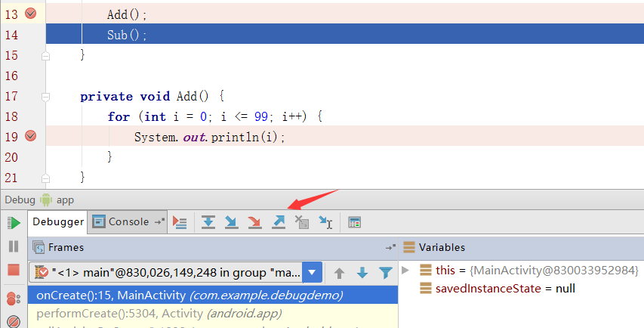Click line number 14 in gutter
This screenshot has height=328, width=644.
pyautogui.click(x=11, y=35)
